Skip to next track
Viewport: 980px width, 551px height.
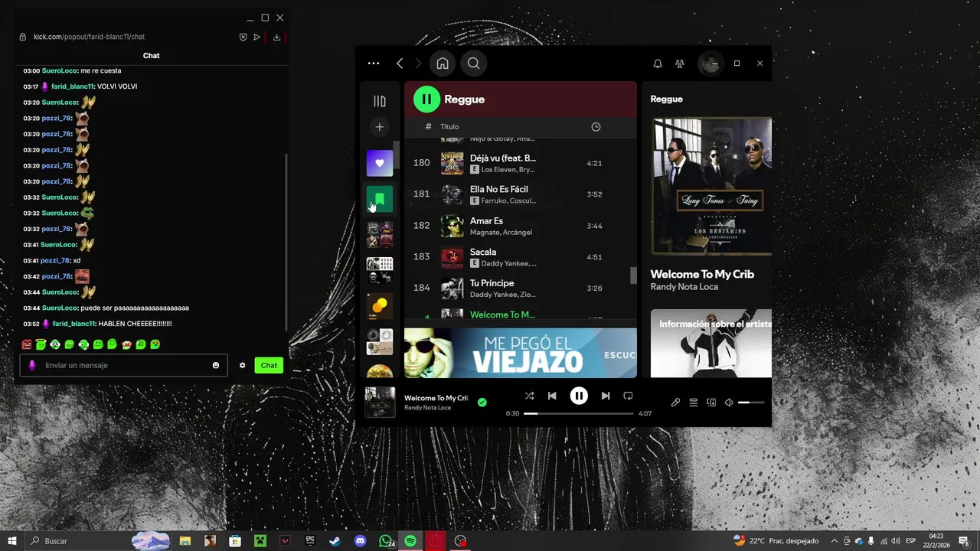pyautogui.click(x=606, y=396)
